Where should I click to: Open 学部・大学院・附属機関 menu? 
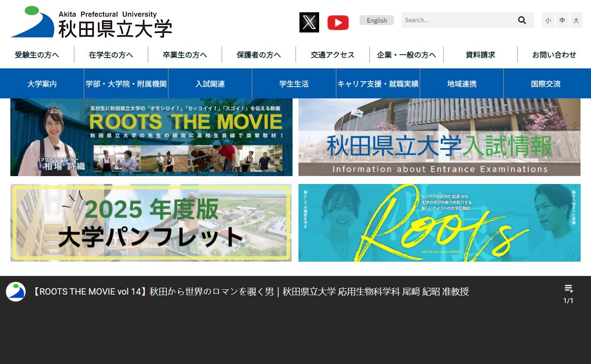point(126,84)
